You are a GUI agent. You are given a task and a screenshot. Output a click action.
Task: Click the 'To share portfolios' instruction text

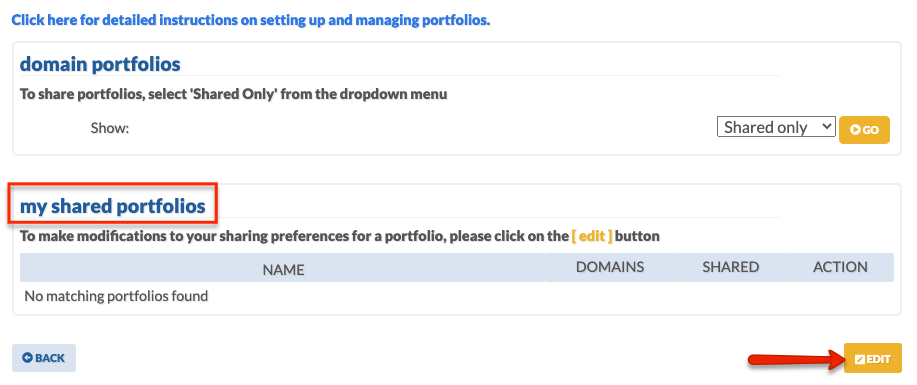tap(233, 94)
